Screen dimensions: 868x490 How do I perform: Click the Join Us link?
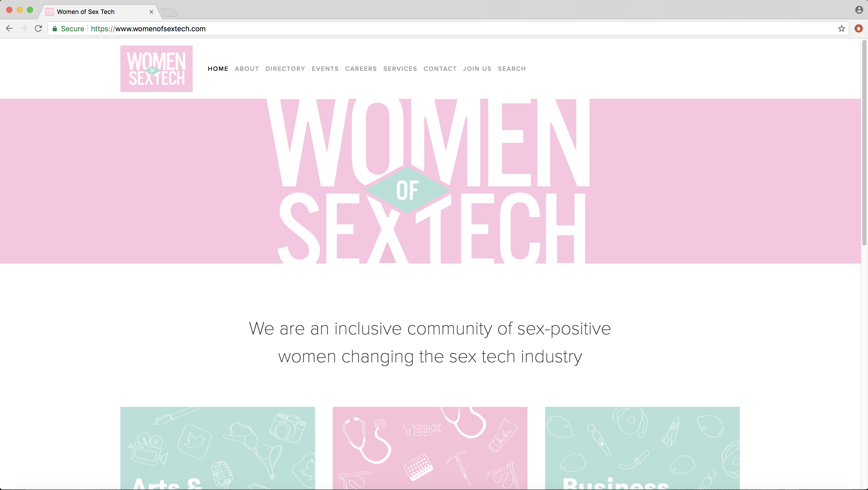click(x=477, y=69)
